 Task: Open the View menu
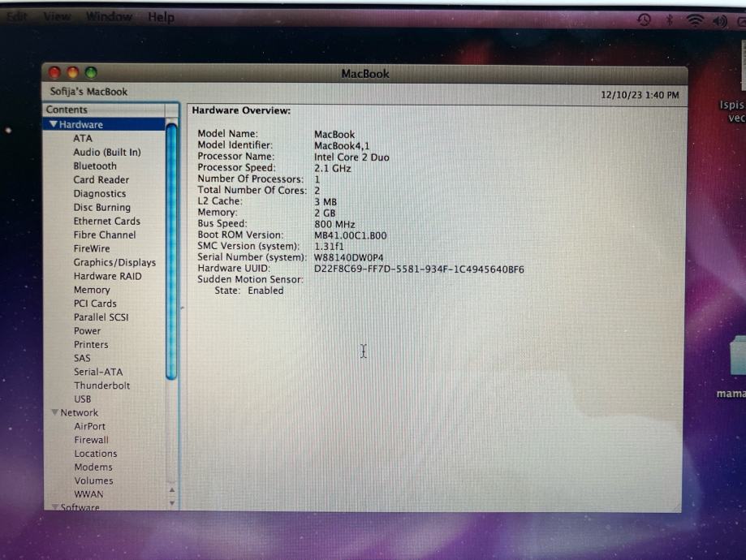[x=57, y=17]
